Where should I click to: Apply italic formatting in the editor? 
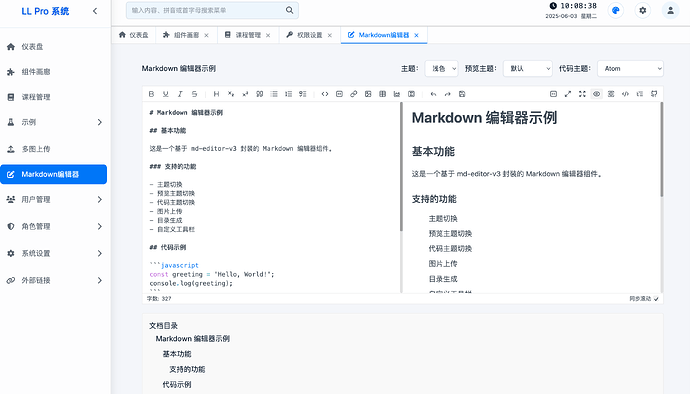click(180, 94)
